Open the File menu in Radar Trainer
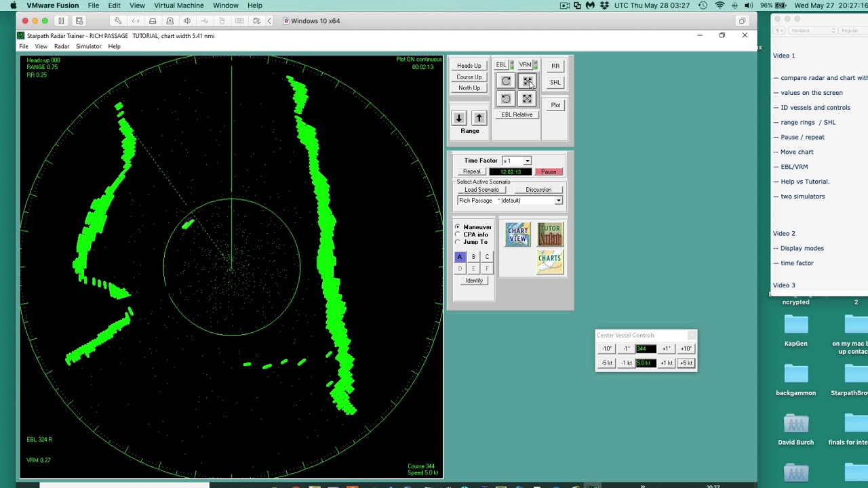 click(24, 47)
